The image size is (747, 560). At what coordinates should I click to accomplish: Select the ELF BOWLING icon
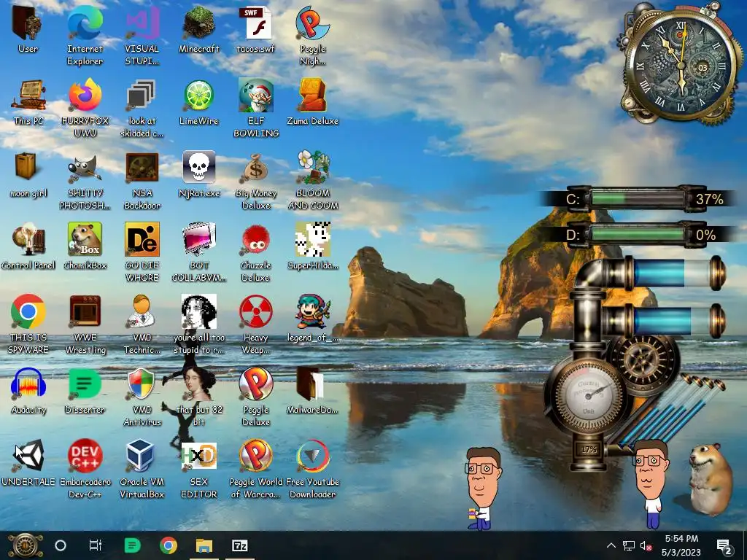pyautogui.click(x=256, y=96)
